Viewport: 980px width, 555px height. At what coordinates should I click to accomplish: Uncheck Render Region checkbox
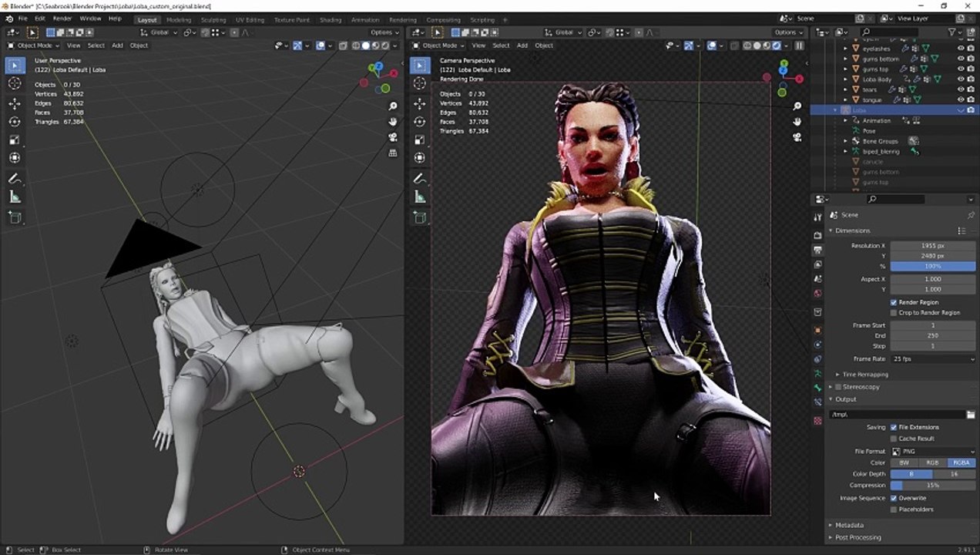pos(894,302)
